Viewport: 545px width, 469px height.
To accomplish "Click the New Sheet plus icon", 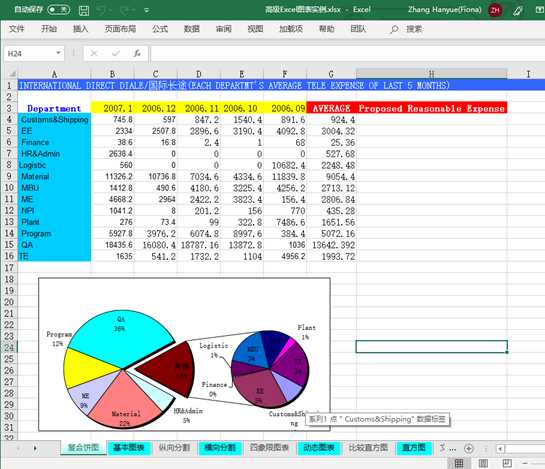I will 469,448.
